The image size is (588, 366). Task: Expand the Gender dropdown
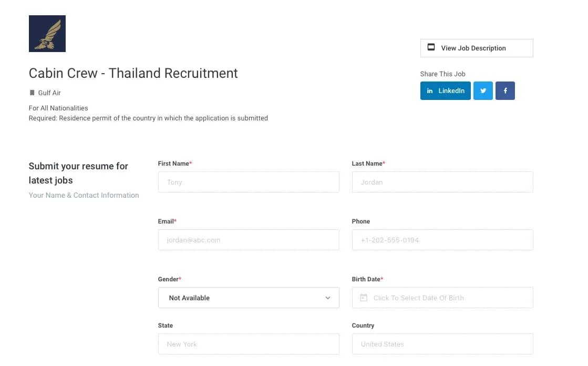coord(248,298)
